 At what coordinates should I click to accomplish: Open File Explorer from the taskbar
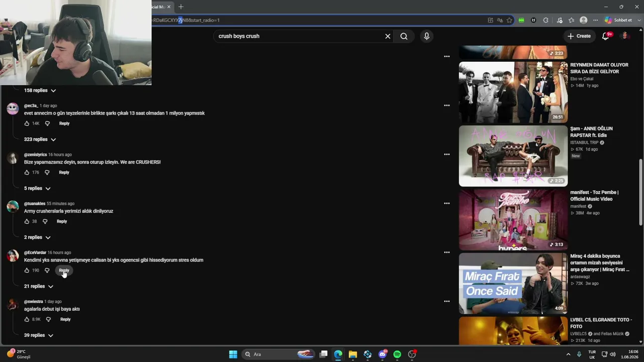pyautogui.click(x=353, y=354)
